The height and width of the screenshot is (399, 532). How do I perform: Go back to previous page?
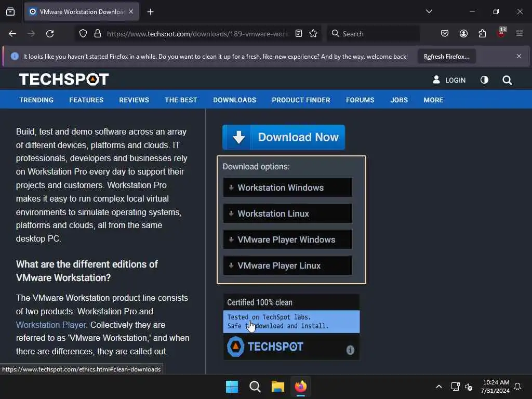pos(12,34)
